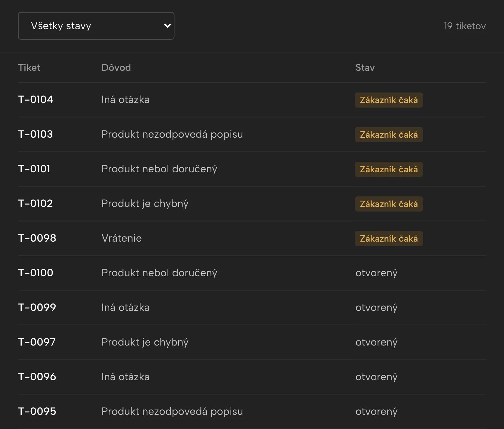Click 'Iná otázka' reason in T-0096 row
This screenshot has width=504, height=429.
click(126, 377)
